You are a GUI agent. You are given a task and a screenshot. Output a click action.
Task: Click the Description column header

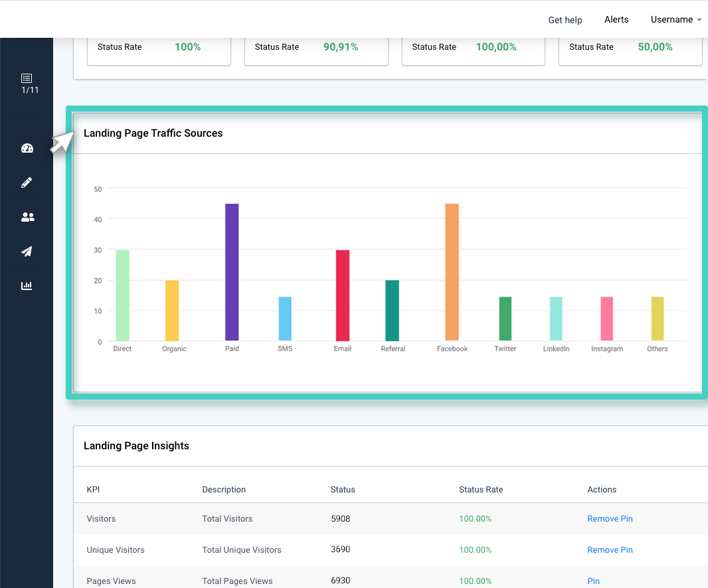[224, 490]
